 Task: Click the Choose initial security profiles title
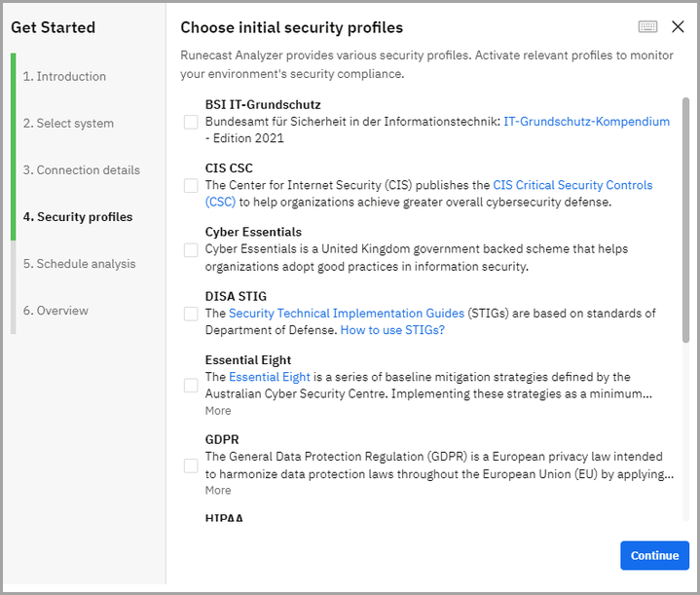[291, 27]
